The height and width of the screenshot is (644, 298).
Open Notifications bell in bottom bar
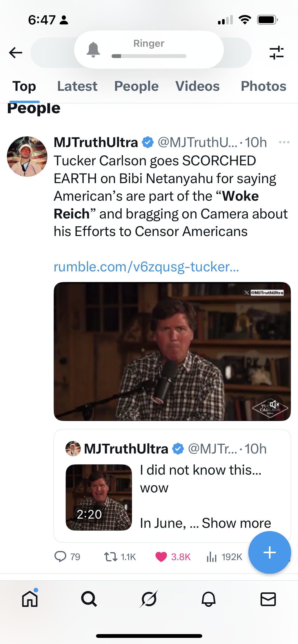(x=209, y=599)
